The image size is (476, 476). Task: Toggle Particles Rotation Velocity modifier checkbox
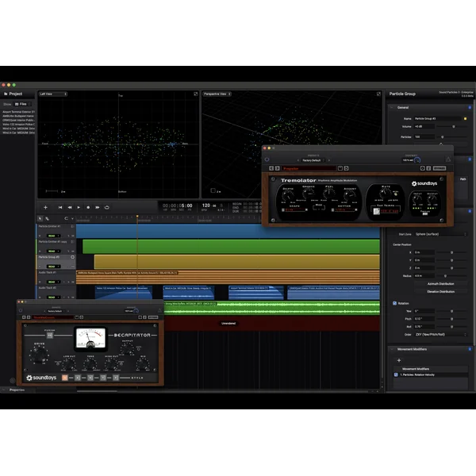[396, 375]
